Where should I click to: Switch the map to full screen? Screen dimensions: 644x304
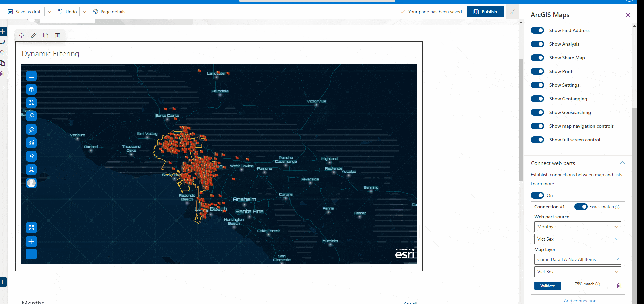31,228
